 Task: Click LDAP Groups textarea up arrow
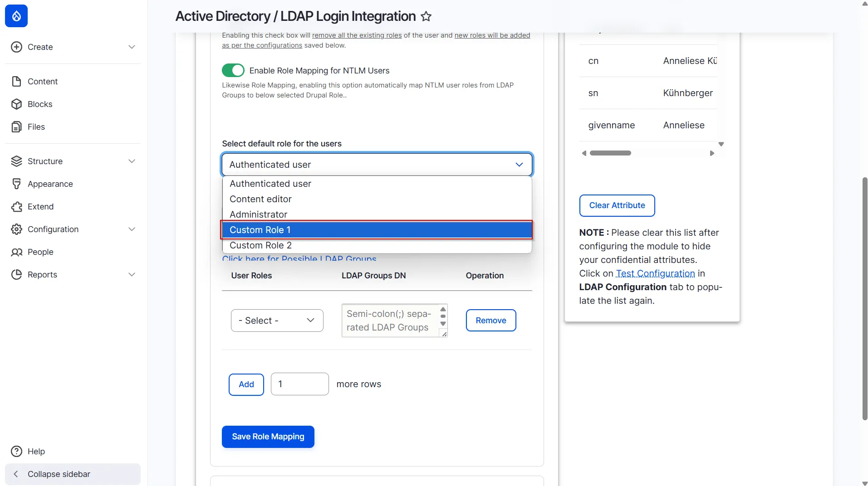click(x=443, y=309)
